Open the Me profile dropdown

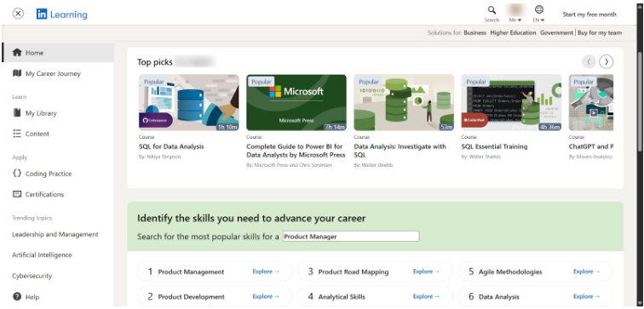point(515,20)
